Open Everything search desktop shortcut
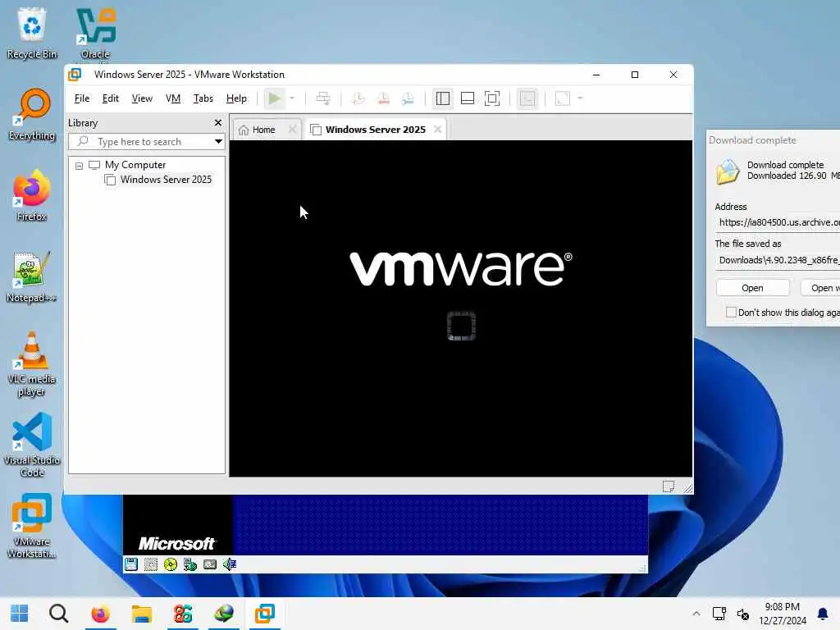Image resolution: width=840 pixels, height=630 pixels. pos(32,115)
